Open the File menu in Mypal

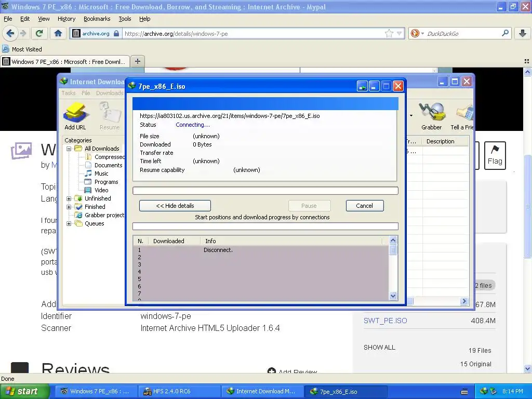tap(8, 19)
